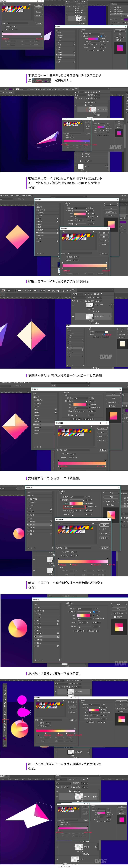Click 取消 in the first diamond's 图层样式 dialog
The width and height of the screenshot is (128, 868).
pyautogui.click(x=111, y=208)
